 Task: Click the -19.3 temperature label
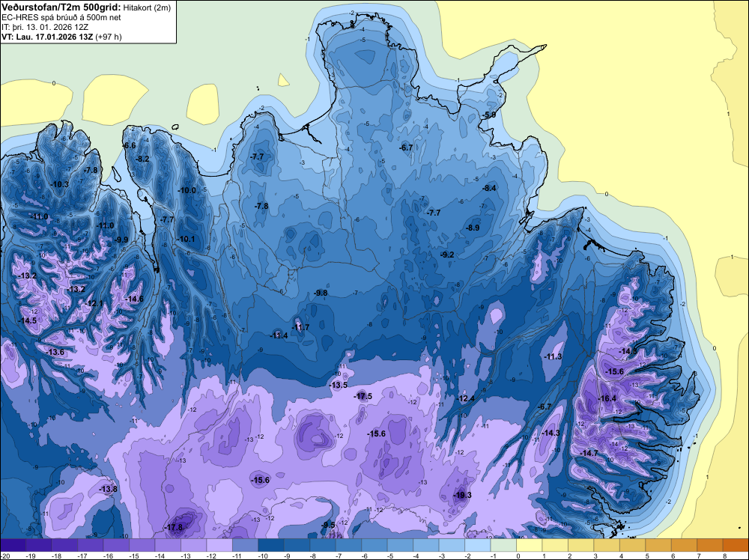point(462,495)
